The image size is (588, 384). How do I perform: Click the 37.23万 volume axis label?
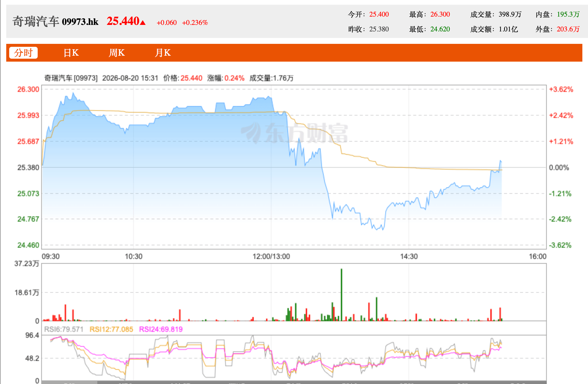click(x=27, y=263)
